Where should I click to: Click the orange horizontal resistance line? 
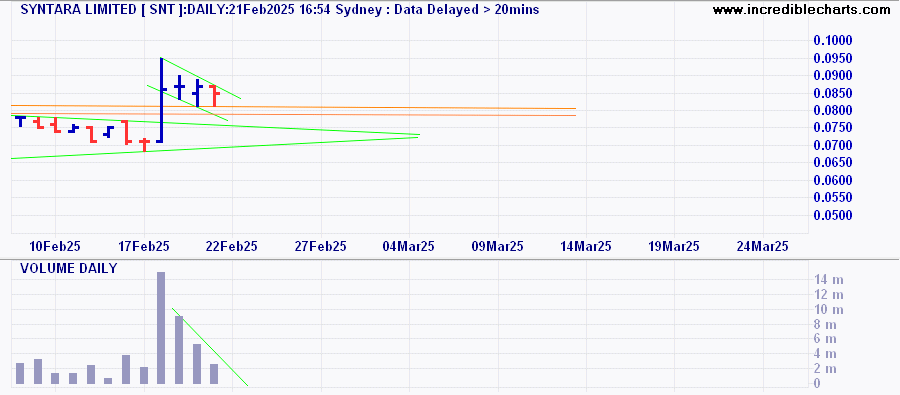[293, 107]
